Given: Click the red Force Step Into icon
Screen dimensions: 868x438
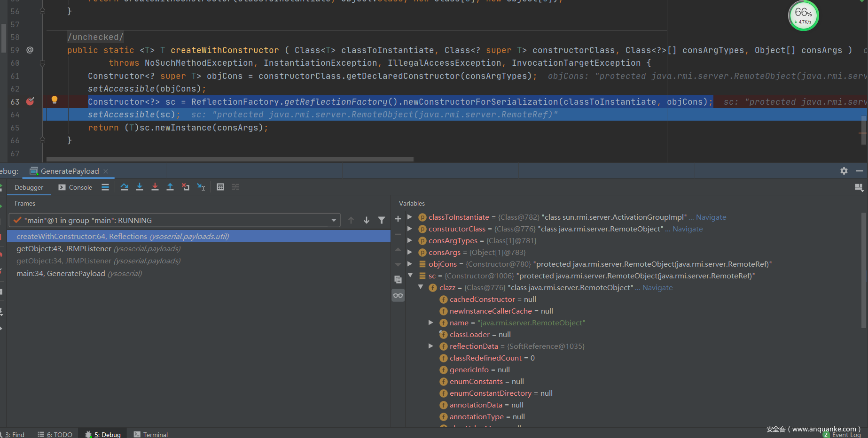Looking at the screenshot, I should pos(155,187).
